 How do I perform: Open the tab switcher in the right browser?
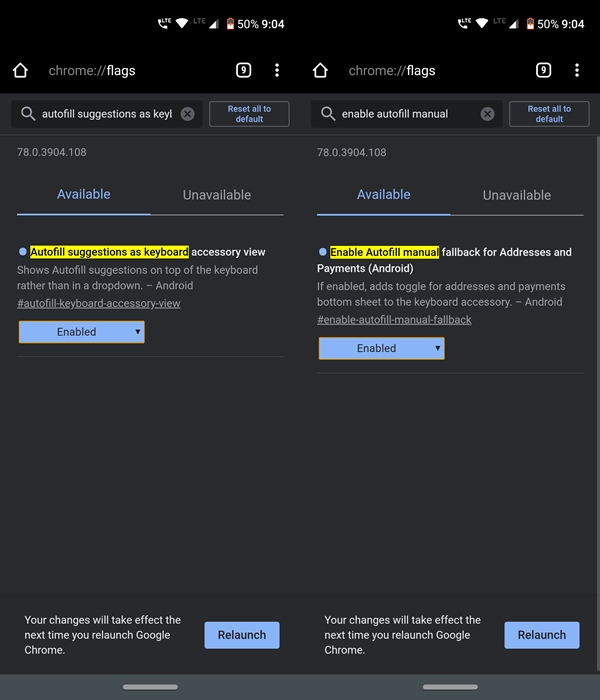tap(543, 71)
